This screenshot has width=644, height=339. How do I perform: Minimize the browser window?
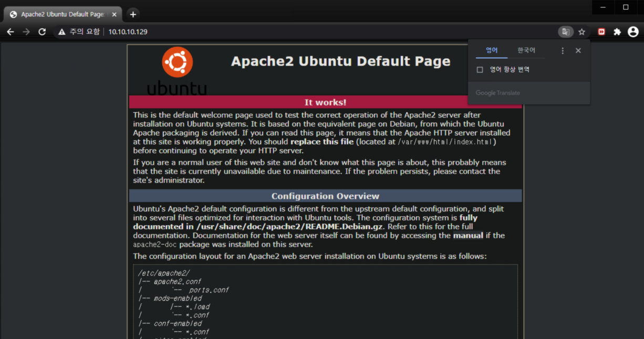[604, 7]
